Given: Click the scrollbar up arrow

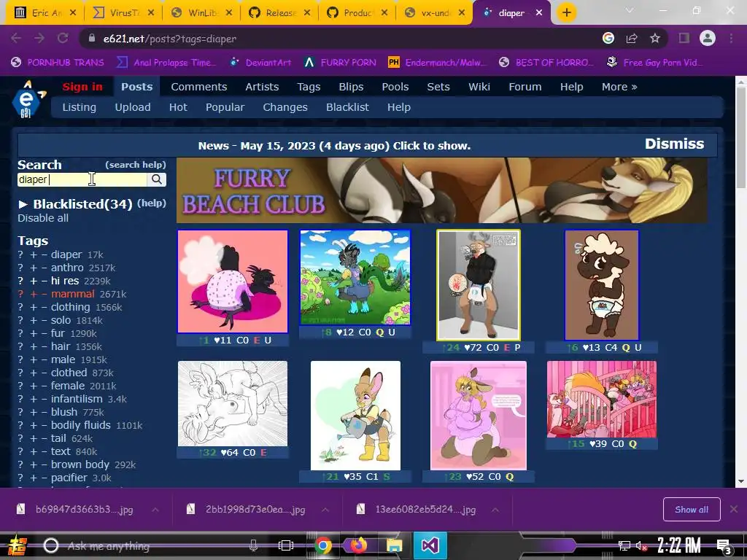Looking at the screenshot, I should point(741,82).
